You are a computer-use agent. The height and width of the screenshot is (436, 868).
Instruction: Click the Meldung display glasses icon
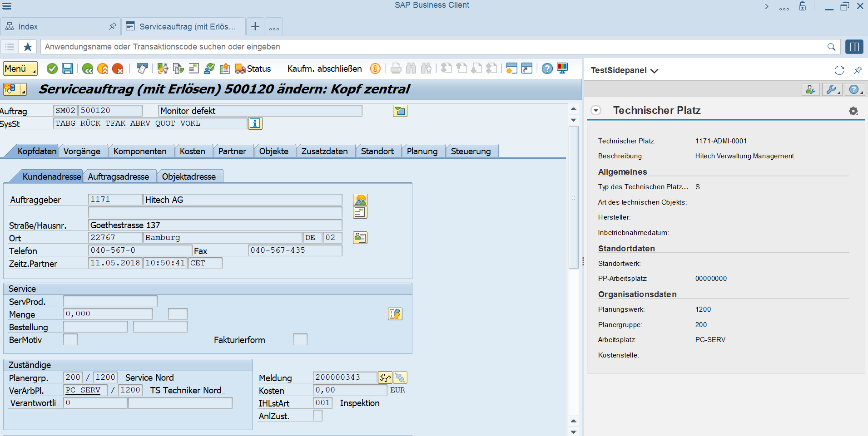pos(385,377)
